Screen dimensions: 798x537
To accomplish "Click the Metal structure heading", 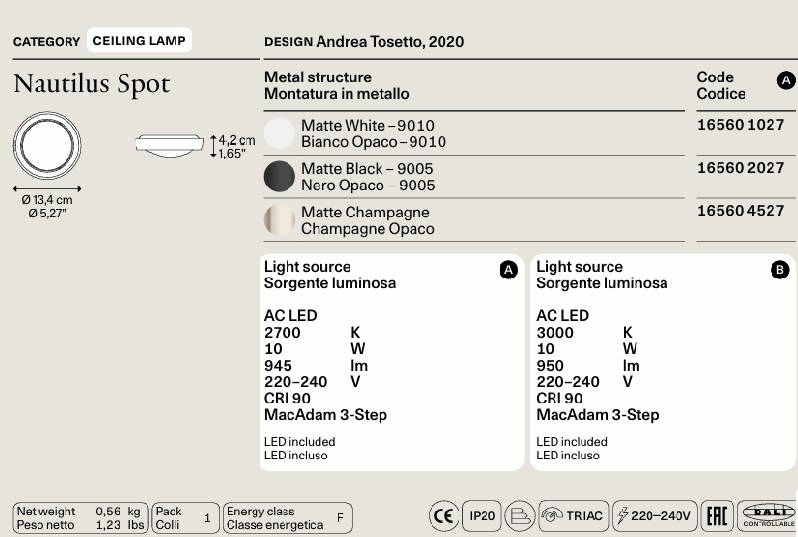I will click(318, 77).
